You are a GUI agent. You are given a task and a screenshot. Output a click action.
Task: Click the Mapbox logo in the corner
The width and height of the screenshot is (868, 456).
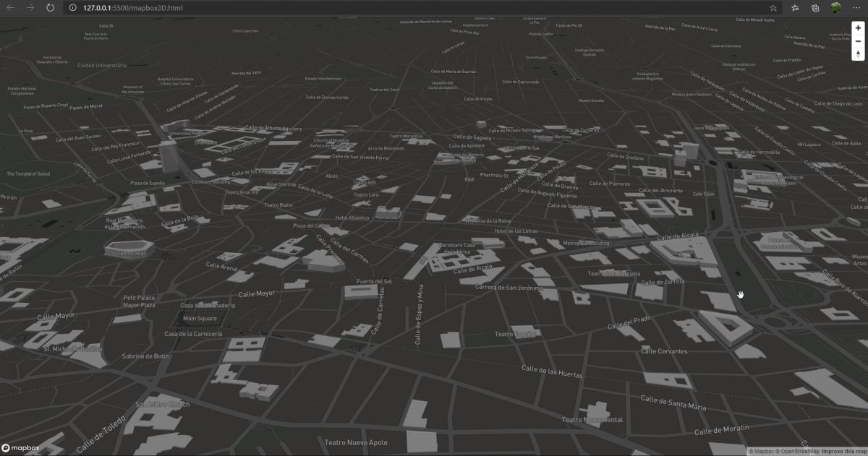pyautogui.click(x=20, y=448)
